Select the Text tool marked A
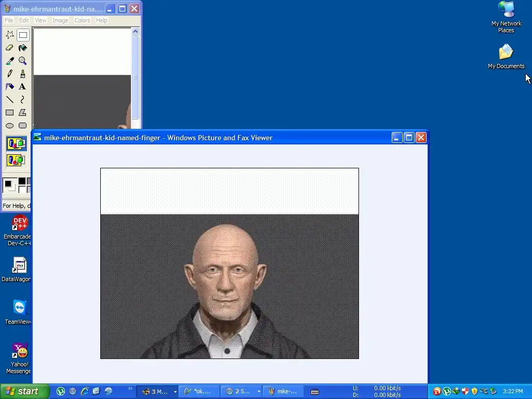 click(x=23, y=87)
